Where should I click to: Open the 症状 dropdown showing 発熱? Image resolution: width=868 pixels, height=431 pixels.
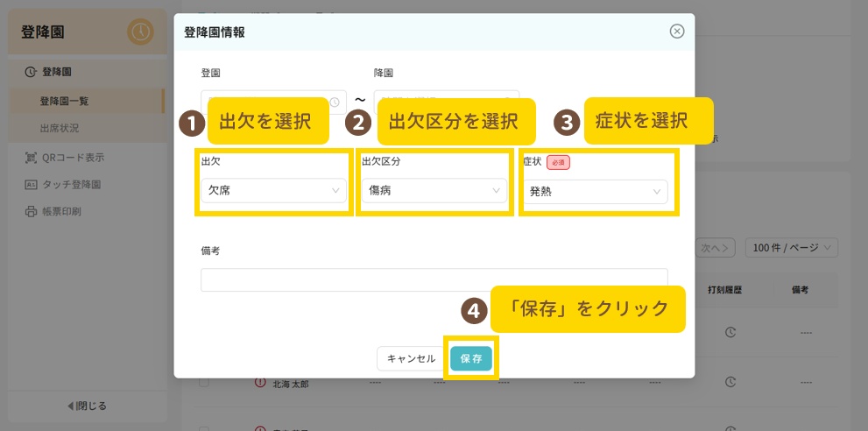coord(595,192)
